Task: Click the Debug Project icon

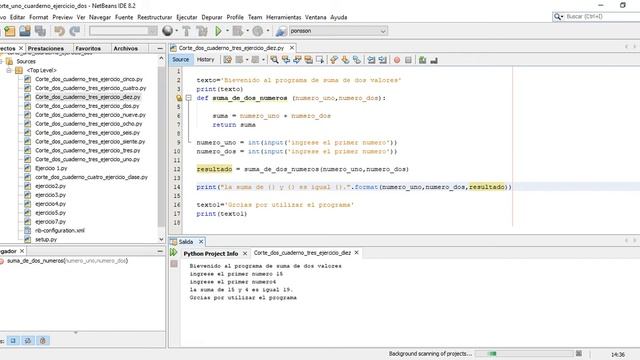Action: click(x=238, y=31)
